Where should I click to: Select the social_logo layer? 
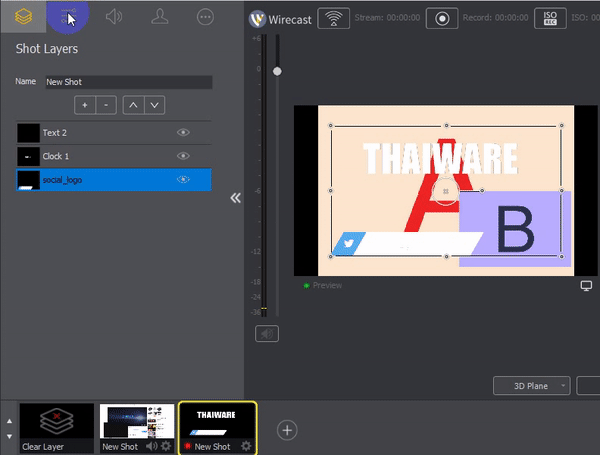[114, 179]
